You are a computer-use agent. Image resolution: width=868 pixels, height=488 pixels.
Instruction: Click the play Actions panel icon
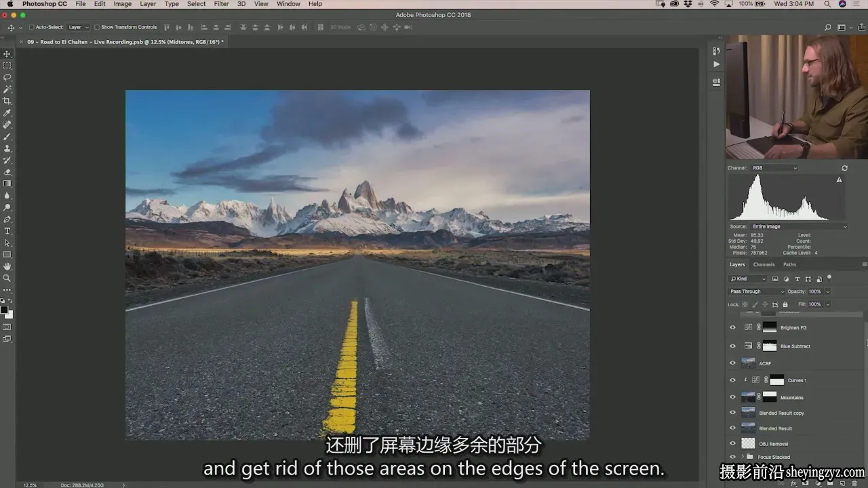pyautogui.click(x=717, y=64)
